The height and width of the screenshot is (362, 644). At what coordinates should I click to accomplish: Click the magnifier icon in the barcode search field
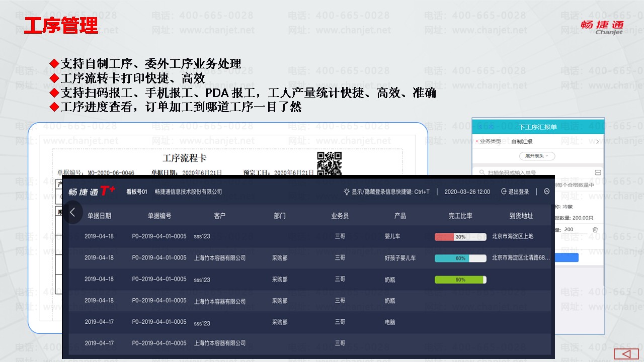tap(481, 173)
